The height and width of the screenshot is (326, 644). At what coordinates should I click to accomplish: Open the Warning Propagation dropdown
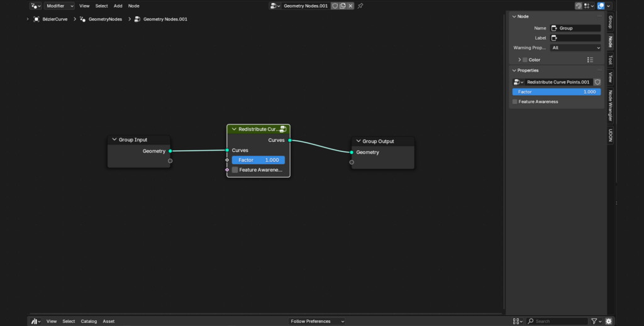click(575, 47)
